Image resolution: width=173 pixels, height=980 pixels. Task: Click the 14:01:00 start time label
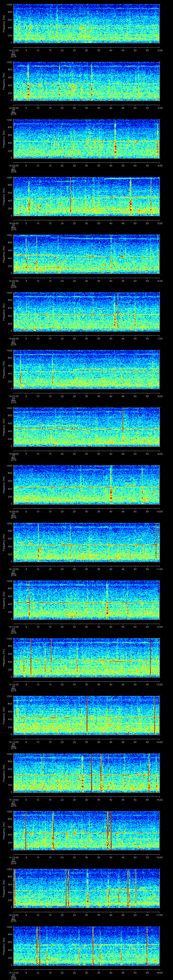point(14,50)
